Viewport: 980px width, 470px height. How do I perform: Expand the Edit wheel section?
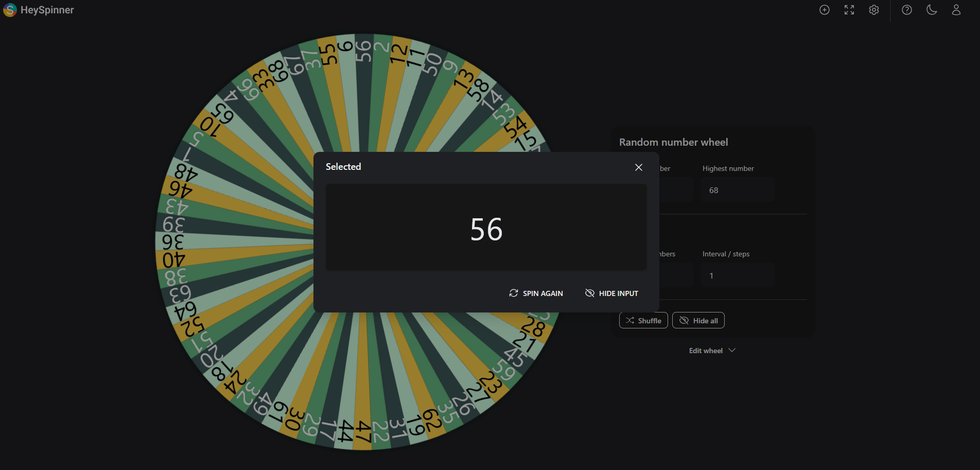point(712,351)
